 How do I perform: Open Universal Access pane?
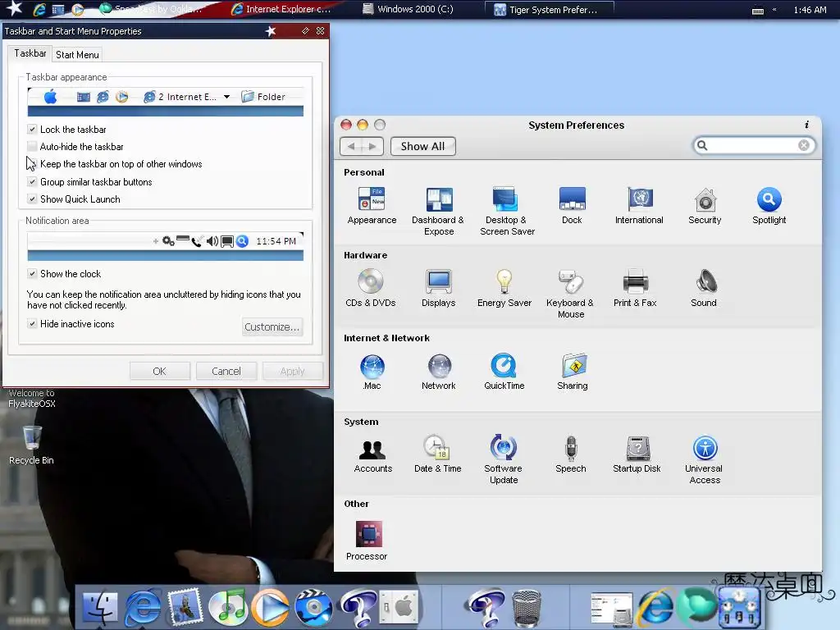(704, 459)
